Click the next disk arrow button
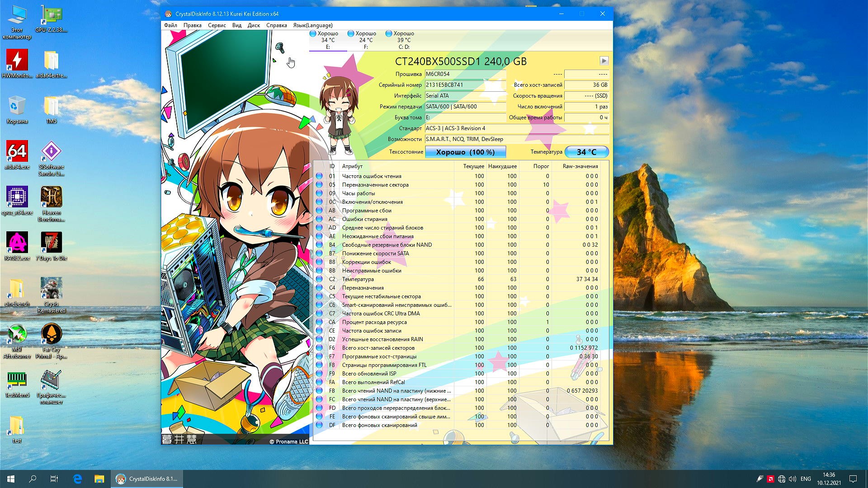Screen dimensions: 868x488 [x=604, y=61]
